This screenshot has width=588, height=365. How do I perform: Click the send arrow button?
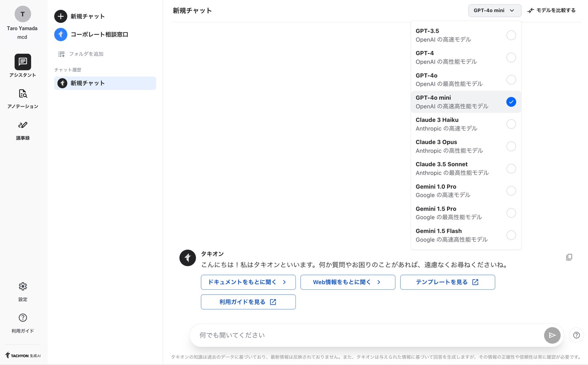click(552, 335)
